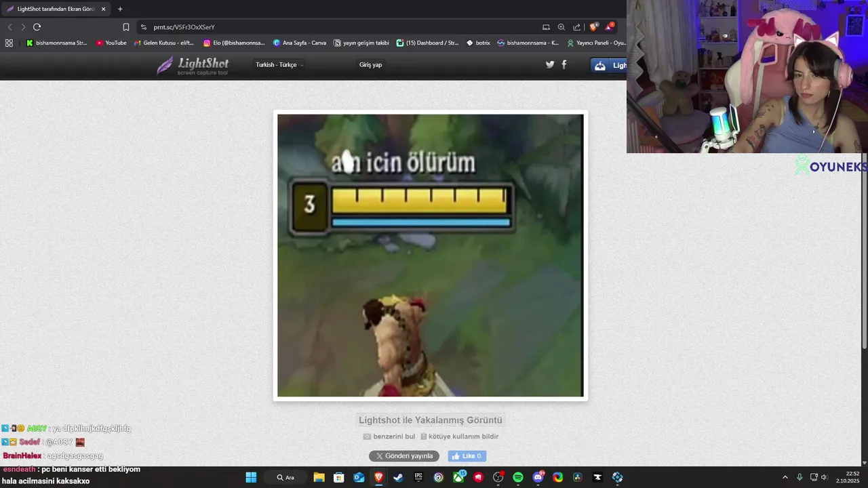The height and width of the screenshot is (488, 868).
Task: Click the browser forward arrow
Action: (x=23, y=27)
